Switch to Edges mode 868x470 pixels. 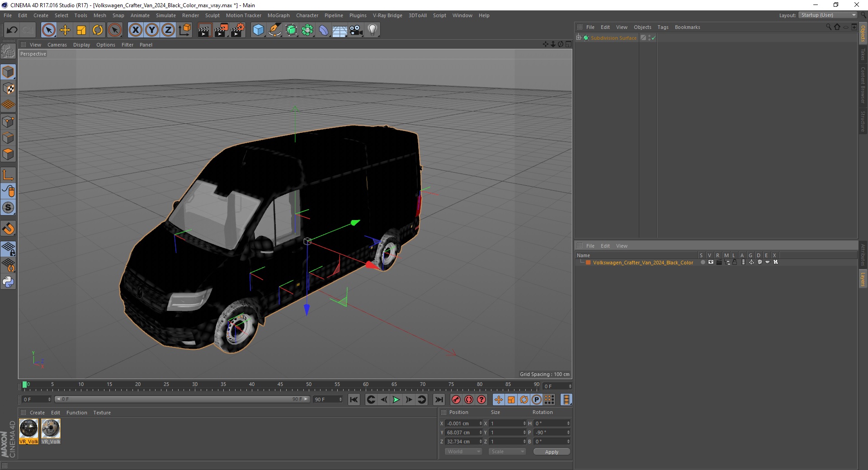[x=8, y=138]
